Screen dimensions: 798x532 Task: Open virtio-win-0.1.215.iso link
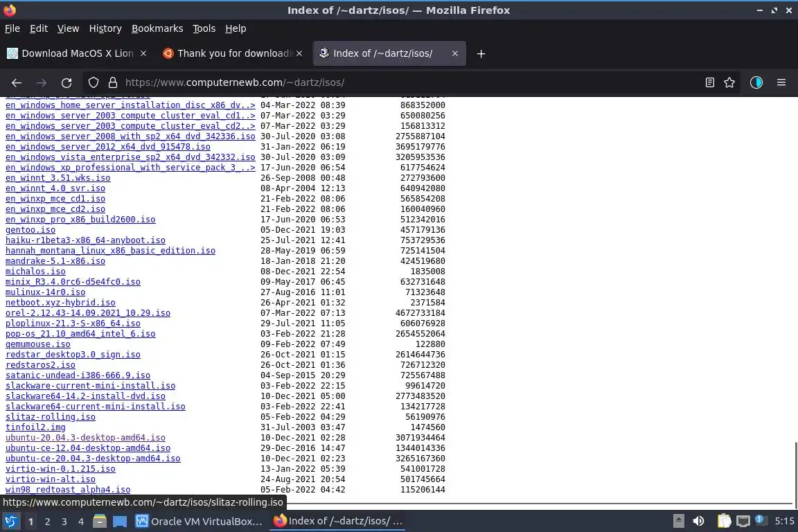(60, 469)
